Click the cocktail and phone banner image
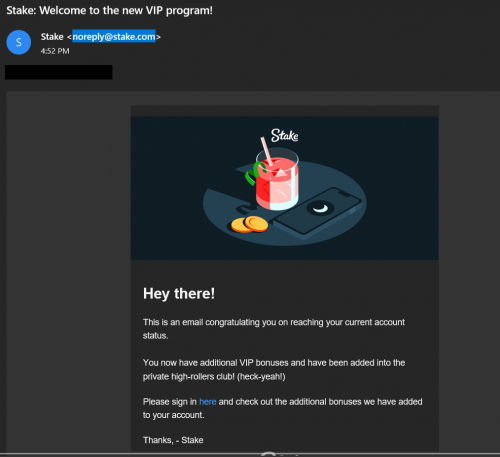Viewport: 500px width, 457px height. 284,188
